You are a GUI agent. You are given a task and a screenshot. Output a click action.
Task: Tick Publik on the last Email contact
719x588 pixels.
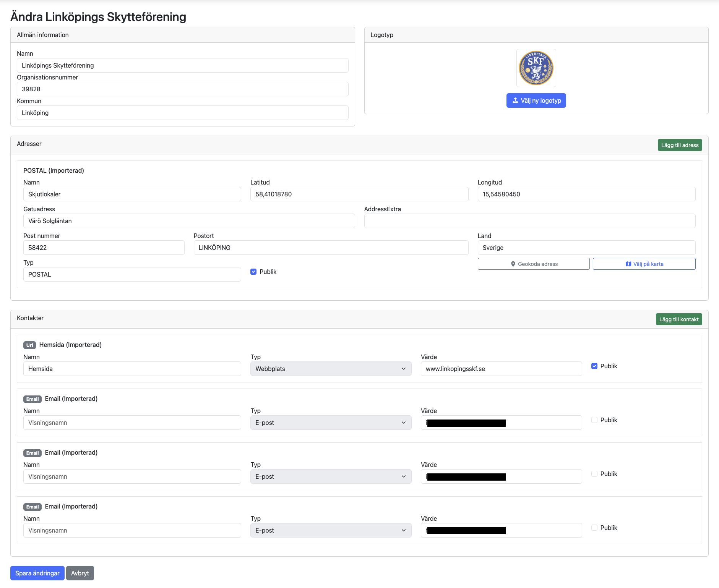[594, 528]
